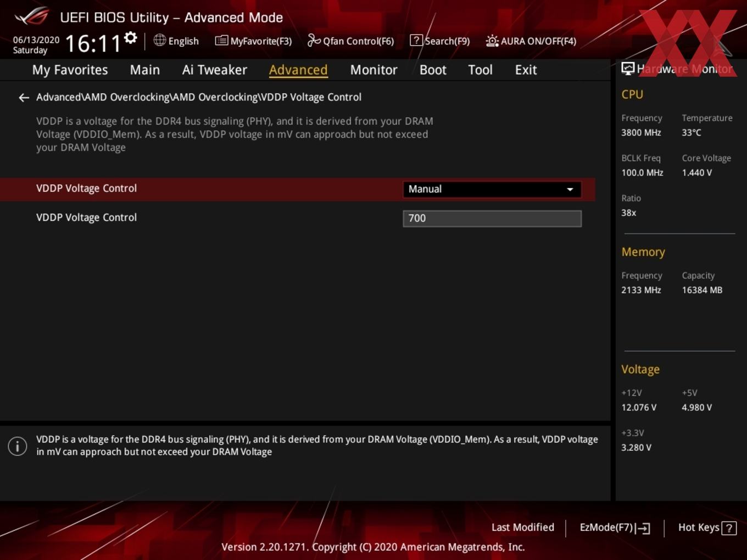Click the dropdown arrow beside Manual
This screenshot has width=747, height=560.
(x=570, y=189)
